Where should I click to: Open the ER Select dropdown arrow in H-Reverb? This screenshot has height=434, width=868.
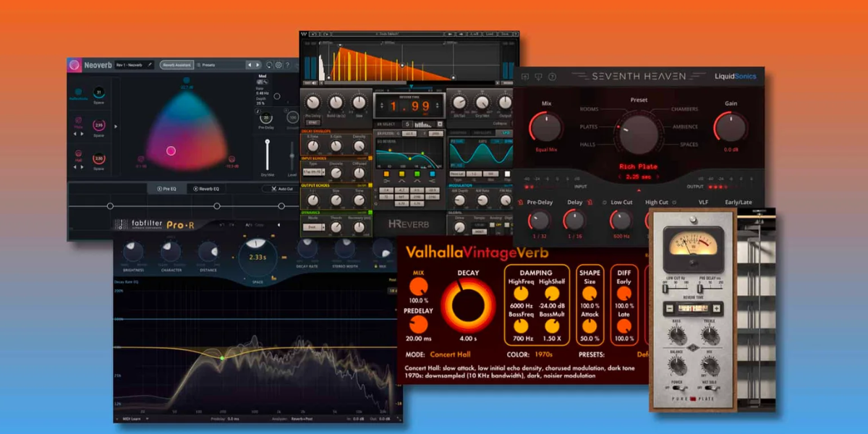click(x=440, y=124)
